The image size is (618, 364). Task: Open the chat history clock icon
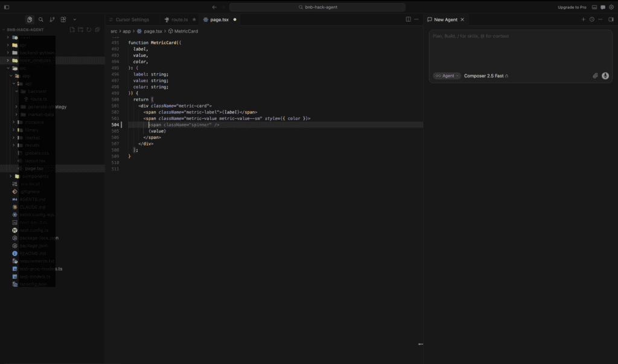click(x=592, y=19)
